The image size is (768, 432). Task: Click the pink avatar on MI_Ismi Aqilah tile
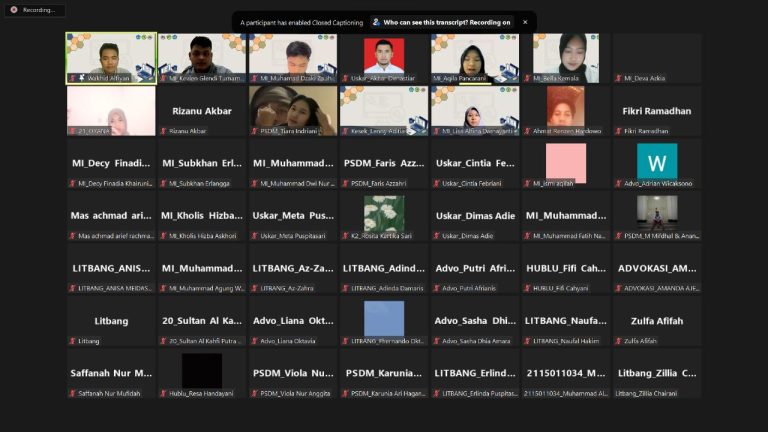(566, 161)
